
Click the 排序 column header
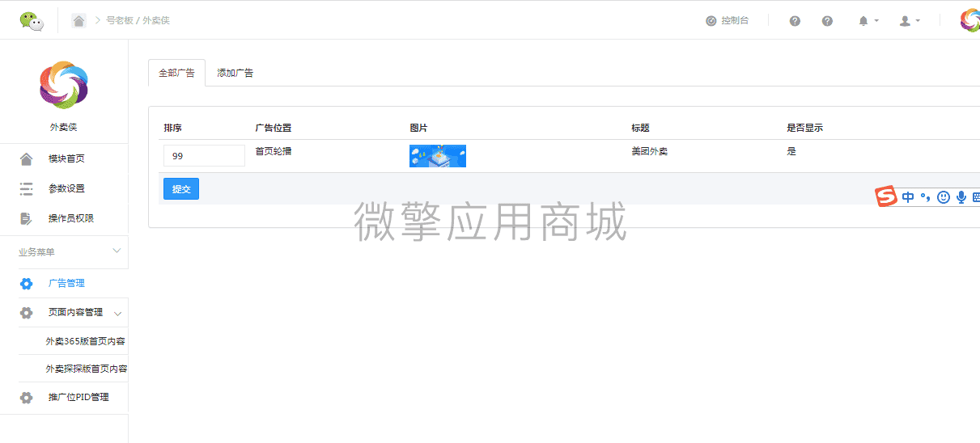(x=172, y=128)
